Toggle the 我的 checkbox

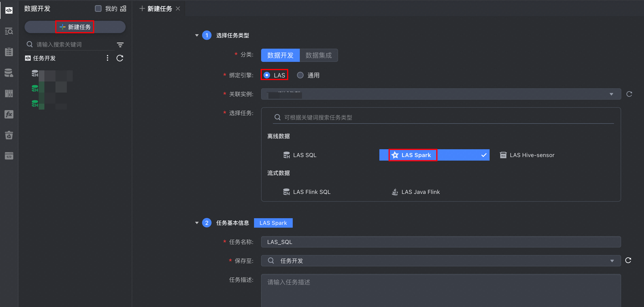coord(98,9)
